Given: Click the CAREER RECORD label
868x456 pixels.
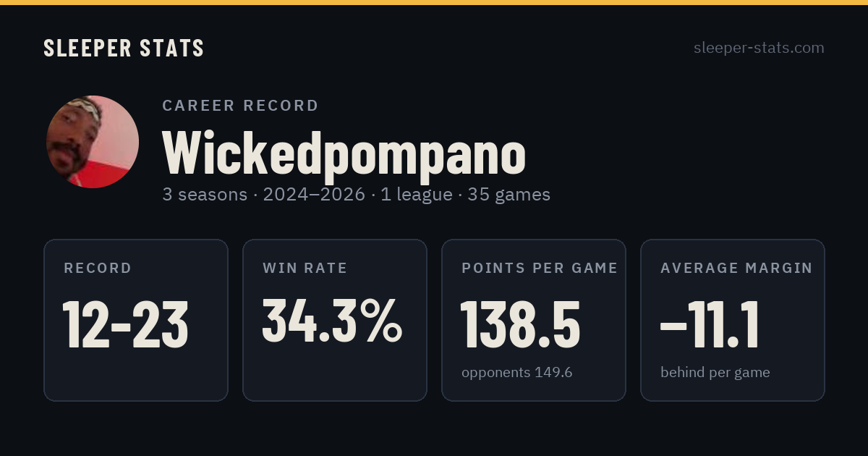Looking at the screenshot, I should coord(240,106).
